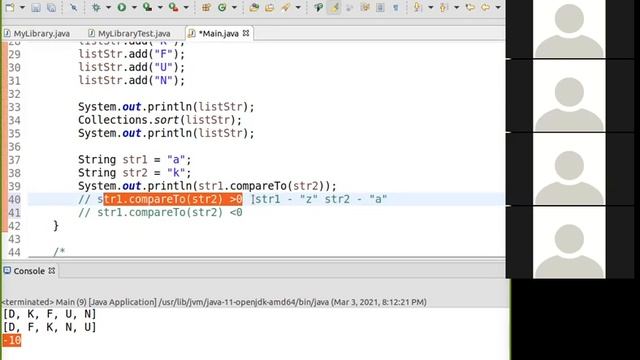Click the terminated Main launch status text
This screenshot has width=640, height=360.
coord(214,302)
